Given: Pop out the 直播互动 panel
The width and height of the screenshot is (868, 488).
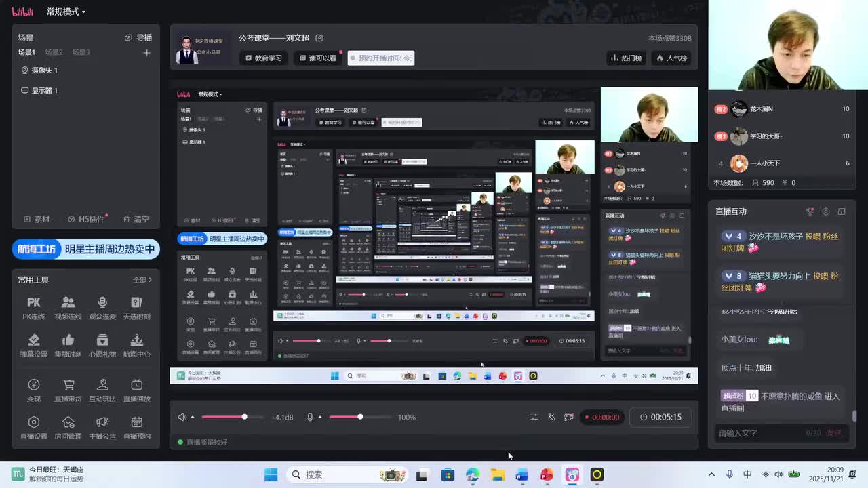Looking at the screenshot, I should coord(842,211).
